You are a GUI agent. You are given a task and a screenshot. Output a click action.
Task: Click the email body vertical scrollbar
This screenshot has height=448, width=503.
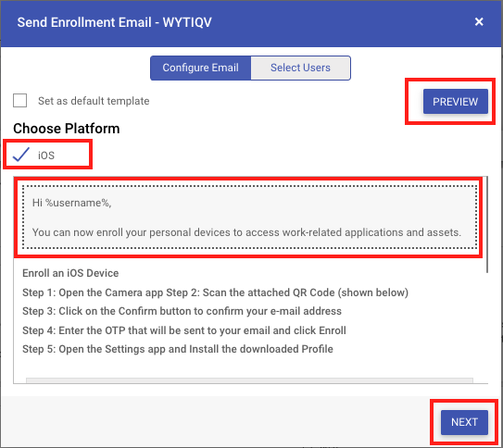coord(487,224)
